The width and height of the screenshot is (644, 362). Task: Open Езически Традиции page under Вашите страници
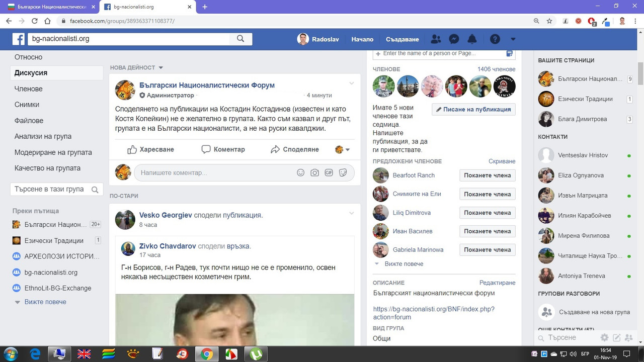tap(585, 99)
